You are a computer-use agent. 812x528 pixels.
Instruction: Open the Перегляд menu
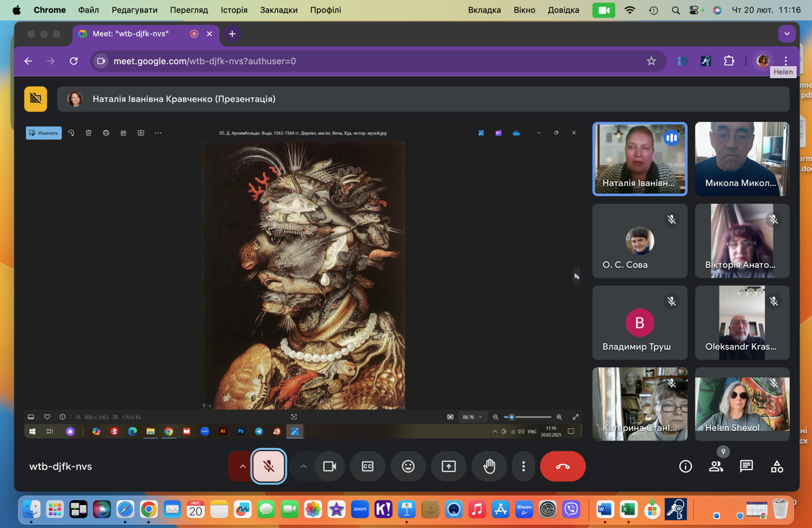tap(189, 10)
